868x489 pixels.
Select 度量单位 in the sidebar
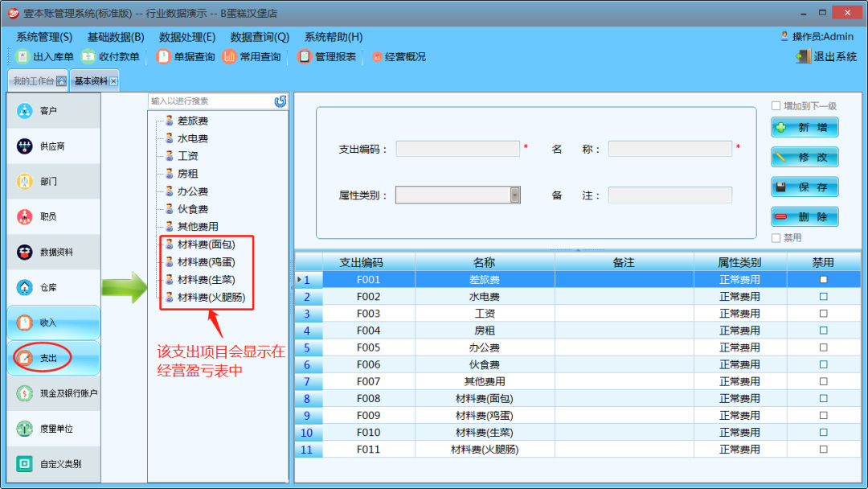(x=54, y=429)
